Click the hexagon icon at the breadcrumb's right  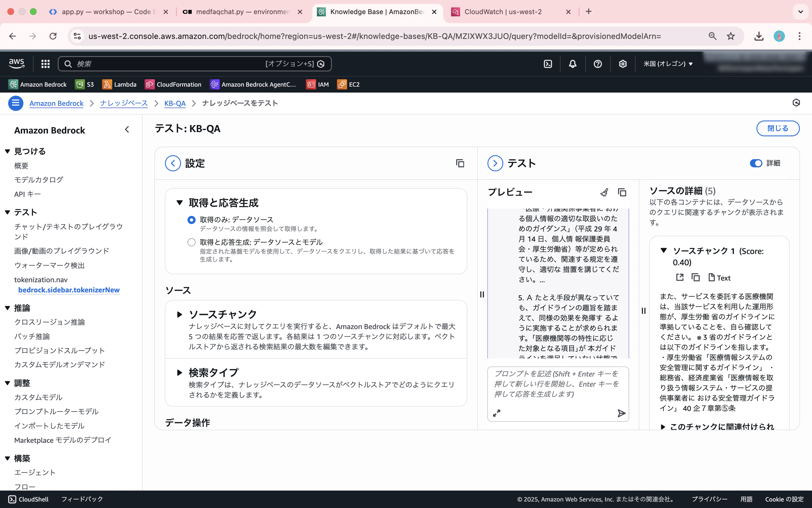click(x=796, y=103)
